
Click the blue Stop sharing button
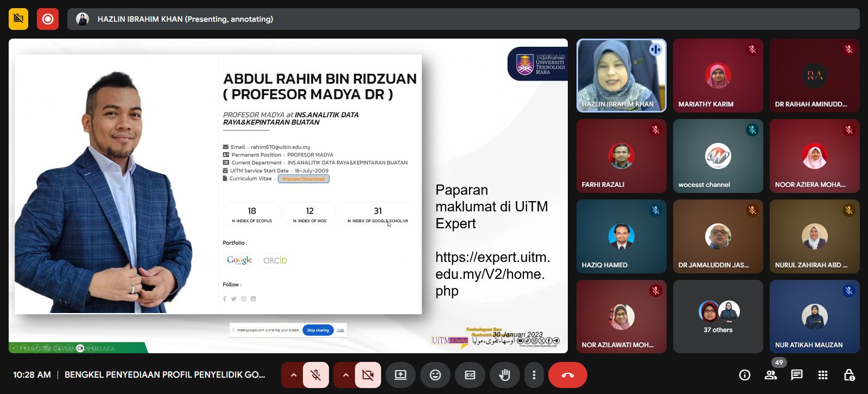tap(318, 330)
